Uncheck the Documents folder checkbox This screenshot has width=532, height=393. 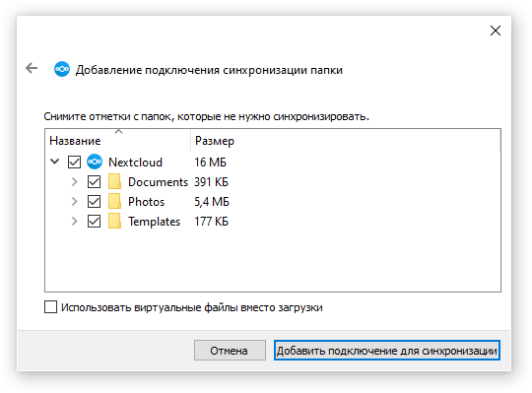coord(94,182)
